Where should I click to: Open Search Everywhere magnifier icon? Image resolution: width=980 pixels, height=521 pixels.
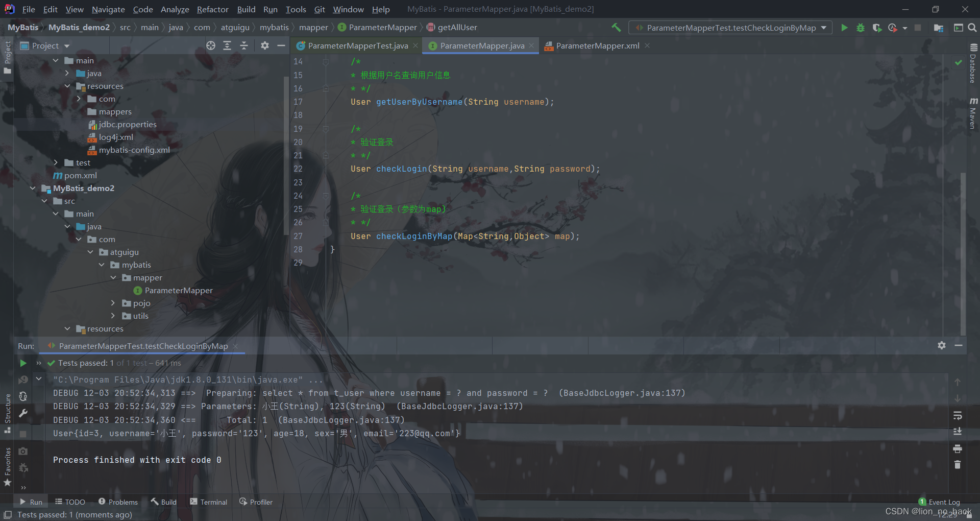[x=972, y=28]
